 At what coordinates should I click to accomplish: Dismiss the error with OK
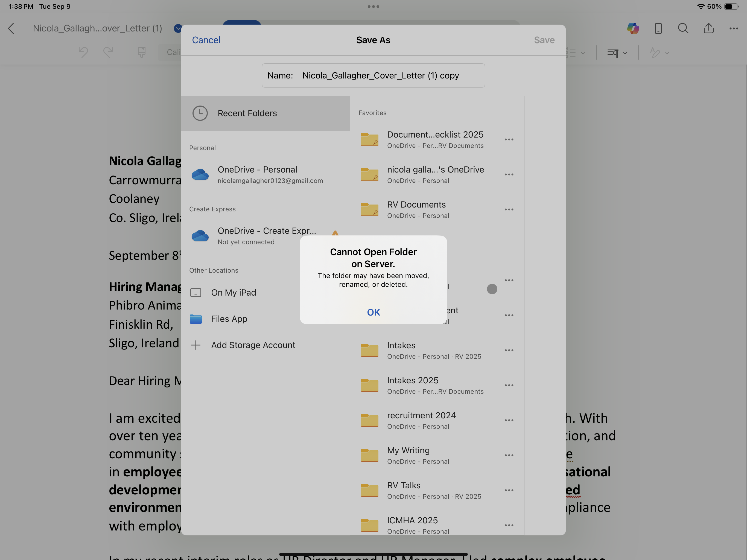click(x=373, y=312)
